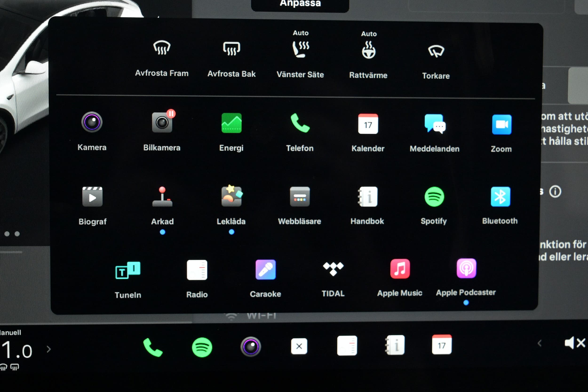Tap the Spotify icon in bottom dock
The width and height of the screenshot is (588, 392).
202,347
